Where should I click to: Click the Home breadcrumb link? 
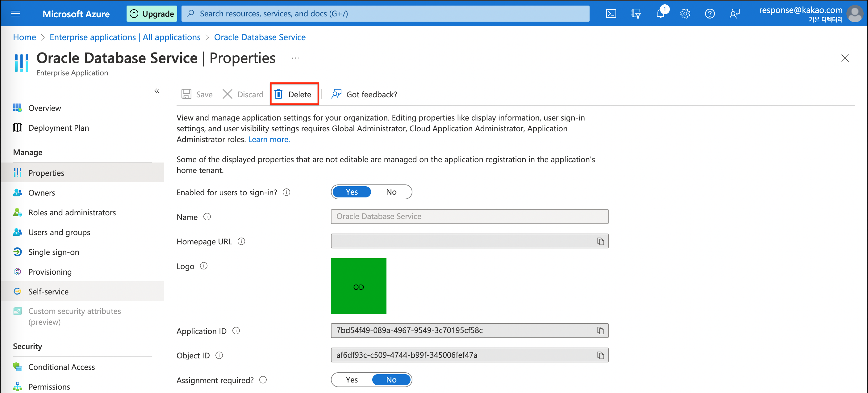pos(24,37)
